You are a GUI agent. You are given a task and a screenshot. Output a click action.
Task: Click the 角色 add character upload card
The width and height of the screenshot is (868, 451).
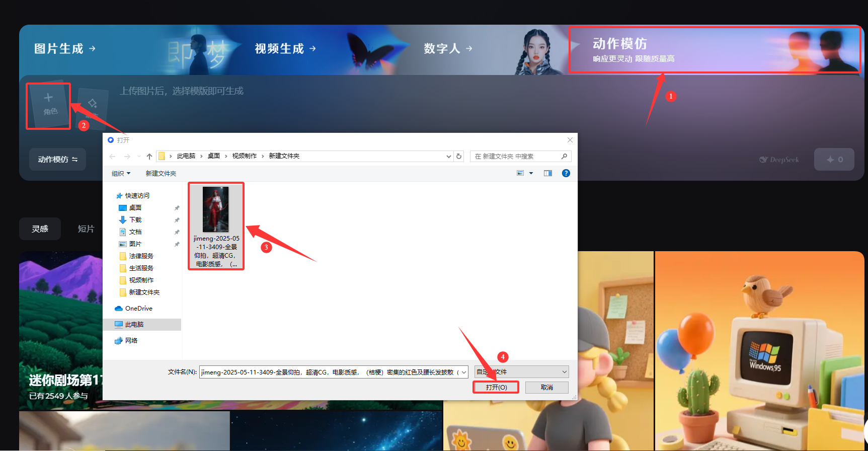(x=48, y=106)
